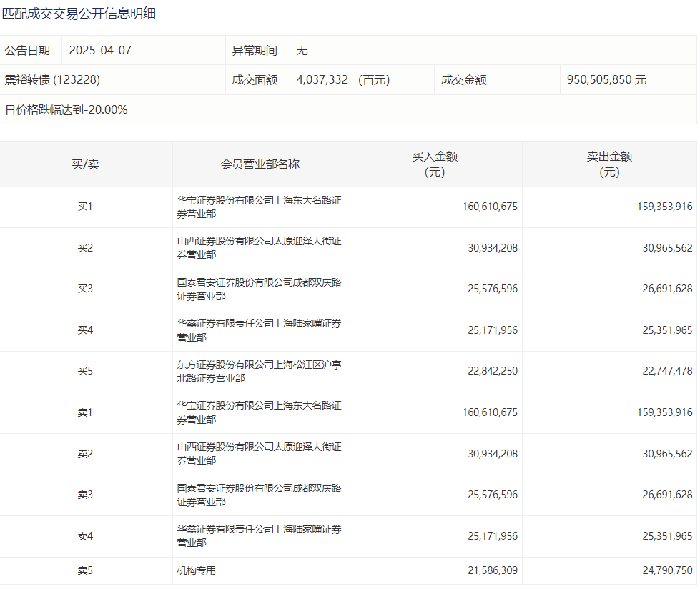700x594 pixels.
Task: Open 华宝证券 branch in the 买1 row
Action: click(x=259, y=207)
